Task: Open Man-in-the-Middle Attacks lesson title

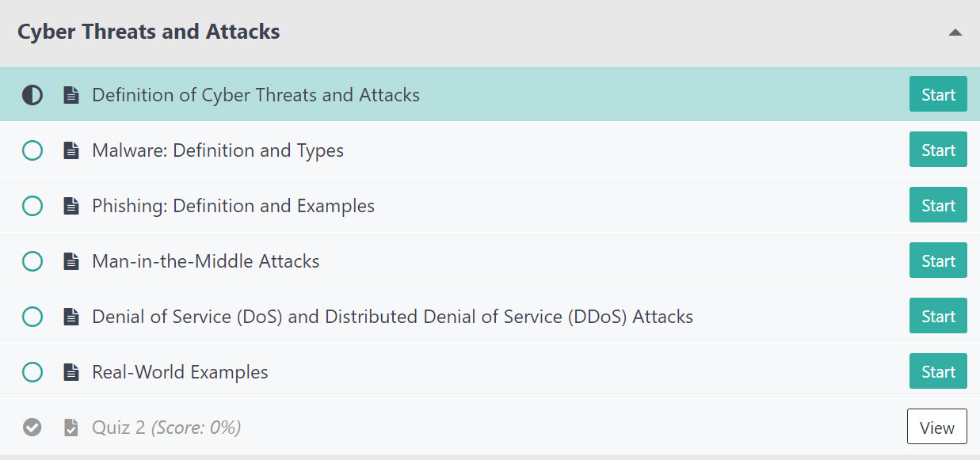Action: 206,261
